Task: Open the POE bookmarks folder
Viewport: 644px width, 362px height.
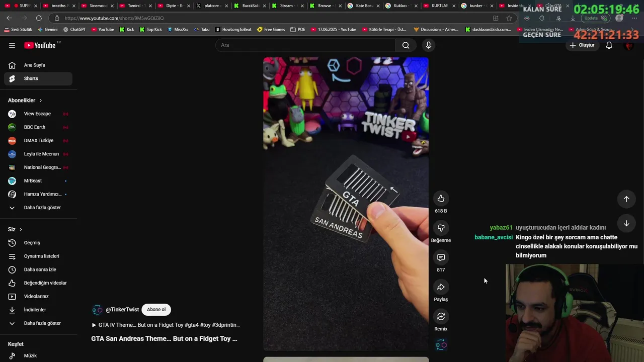Action: pos(298,30)
